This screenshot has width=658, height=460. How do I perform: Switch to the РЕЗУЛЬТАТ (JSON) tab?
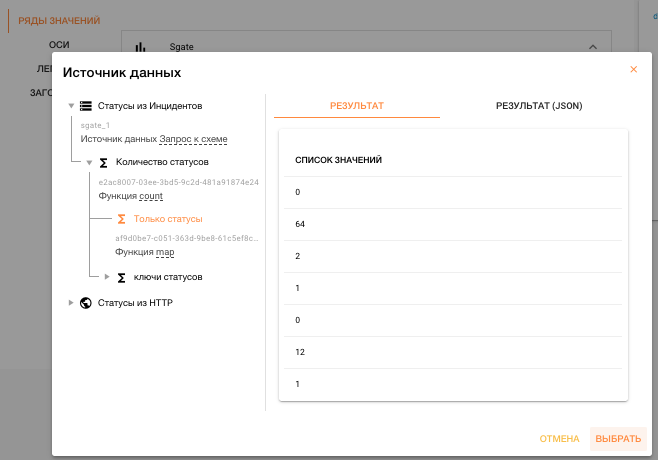(x=539, y=106)
